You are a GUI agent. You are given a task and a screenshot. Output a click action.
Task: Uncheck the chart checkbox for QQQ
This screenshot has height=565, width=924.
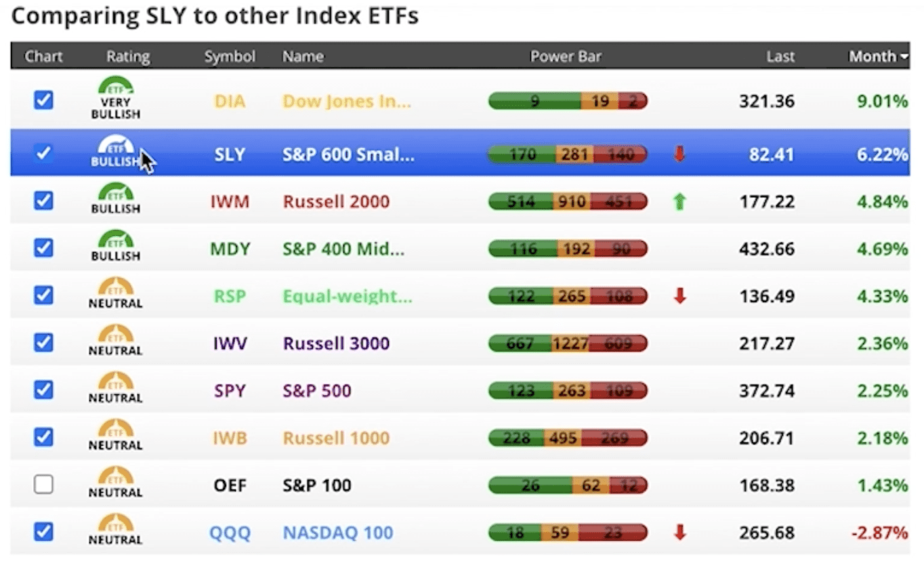[43, 532]
